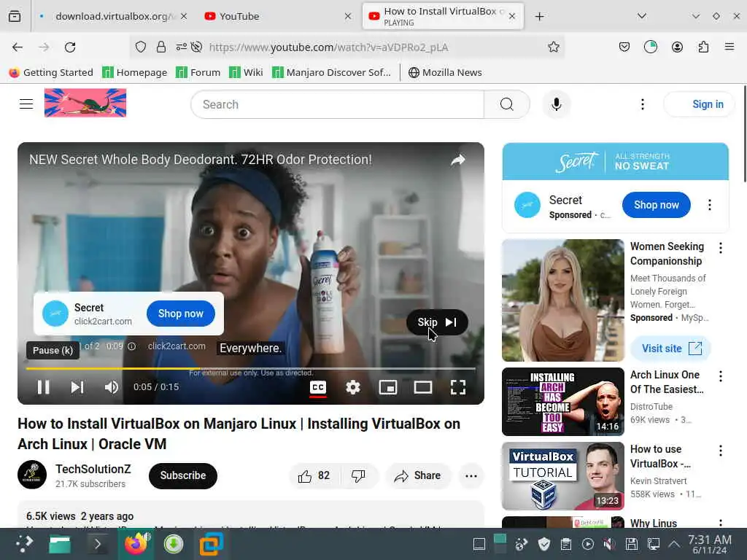Like the video thumbs up
Viewport: 747px width, 560px height.
click(x=314, y=475)
